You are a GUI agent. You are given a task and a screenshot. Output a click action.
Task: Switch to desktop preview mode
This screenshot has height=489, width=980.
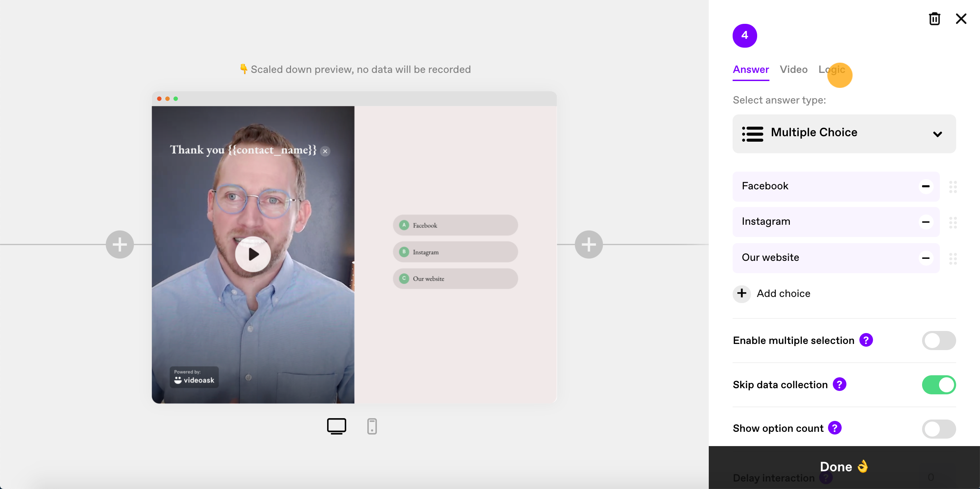click(336, 426)
